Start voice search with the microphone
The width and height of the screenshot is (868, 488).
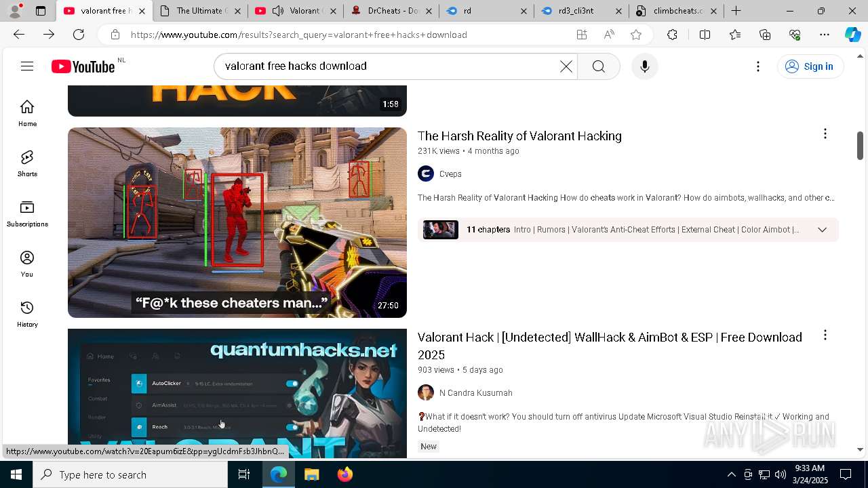pos(644,66)
